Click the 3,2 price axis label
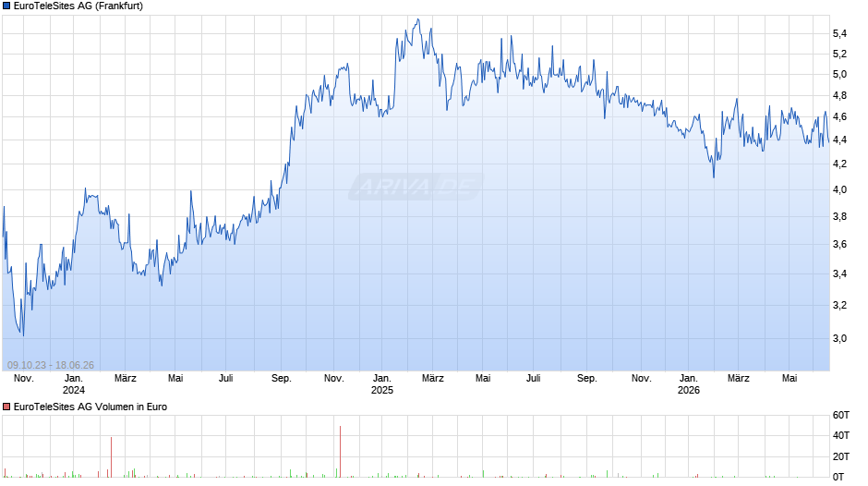 (839, 305)
